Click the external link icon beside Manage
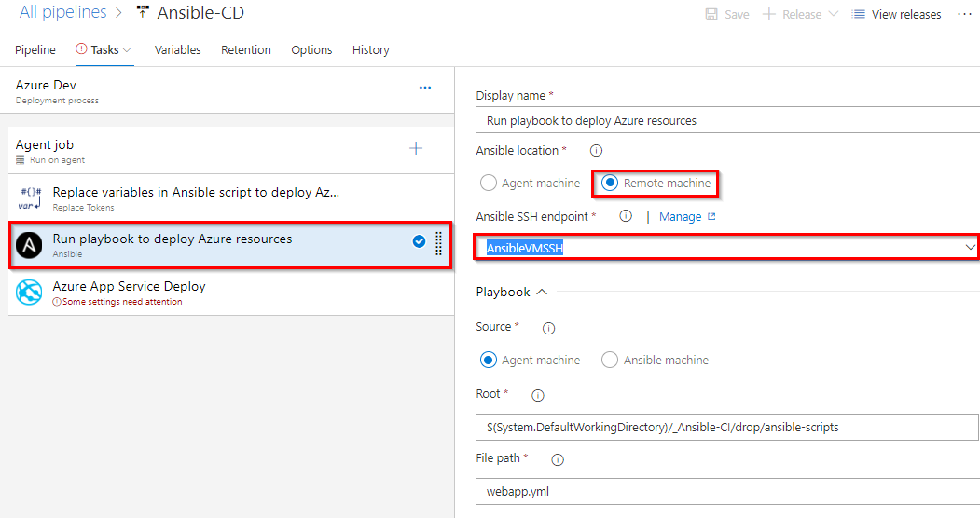This screenshot has height=518, width=980. coord(711,216)
